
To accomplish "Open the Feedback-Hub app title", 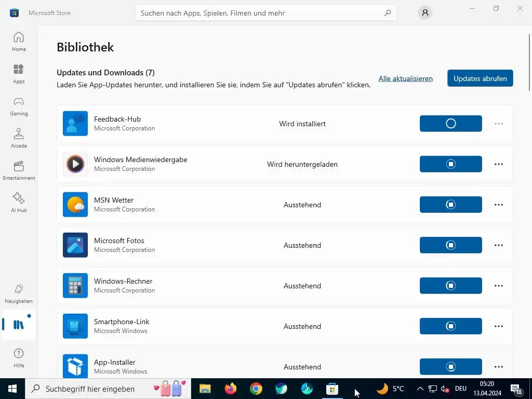I will click(117, 119).
